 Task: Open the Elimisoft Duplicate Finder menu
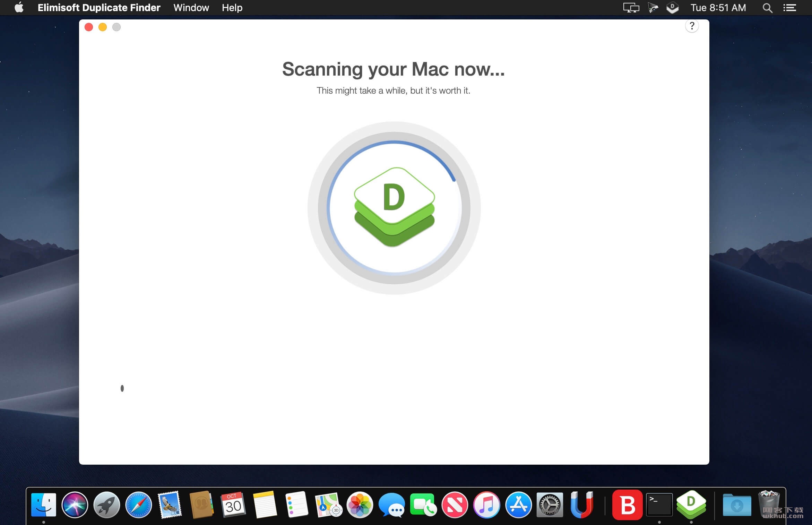pos(99,7)
